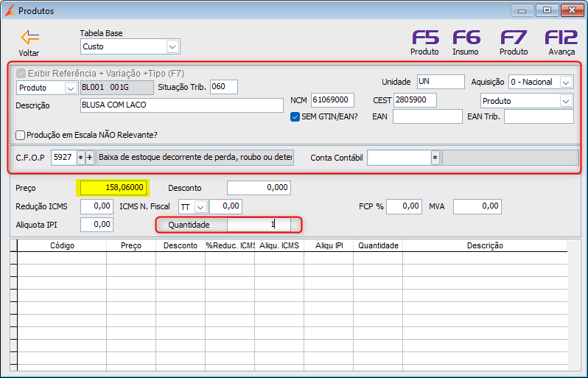Click the F6 Insumo shortcut icon
The image size is (588, 378).
pyautogui.click(x=466, y=38)
